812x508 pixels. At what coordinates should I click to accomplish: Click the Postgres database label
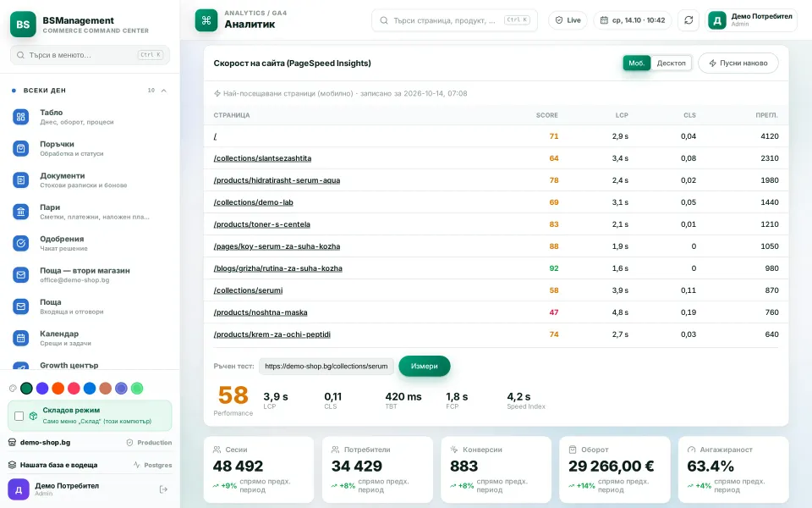(x=152, y=465)
